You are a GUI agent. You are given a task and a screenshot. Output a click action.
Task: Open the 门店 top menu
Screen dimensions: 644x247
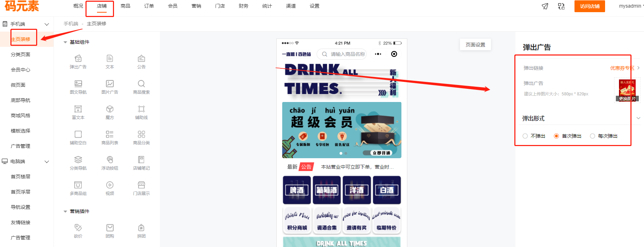pos(220,6)
